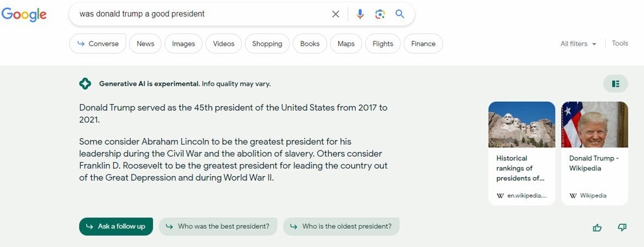The width and height of the screenshot is (644, 247).
Task: Expand the All filters dropdown
Action: click(x=578, y=43)
